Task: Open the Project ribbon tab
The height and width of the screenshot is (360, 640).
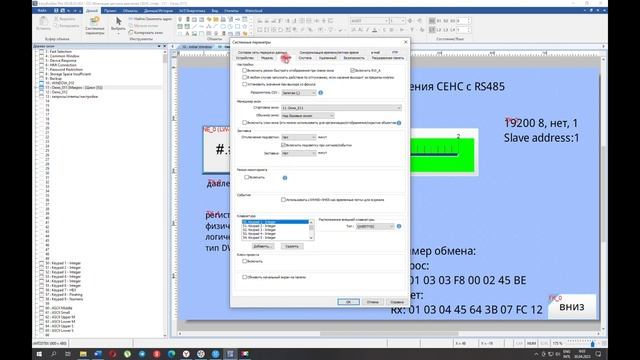Action: [110, 11]
